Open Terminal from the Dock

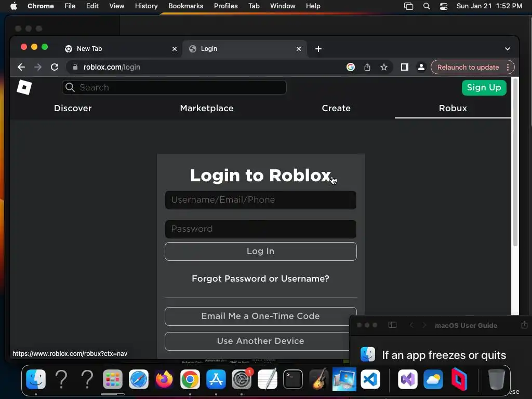click(x=293, y=379)
